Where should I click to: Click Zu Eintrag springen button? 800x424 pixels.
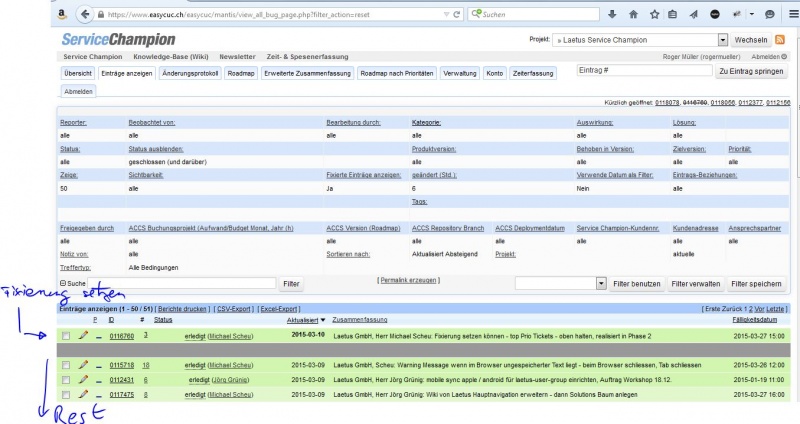click(751, 71)
